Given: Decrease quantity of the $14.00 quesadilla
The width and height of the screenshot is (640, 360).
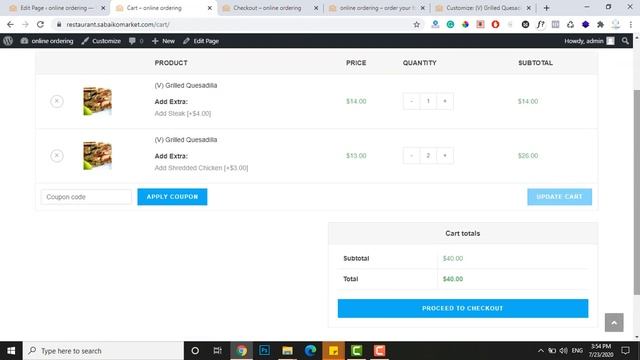Looking at the screenshot, I should click(411, 101).
